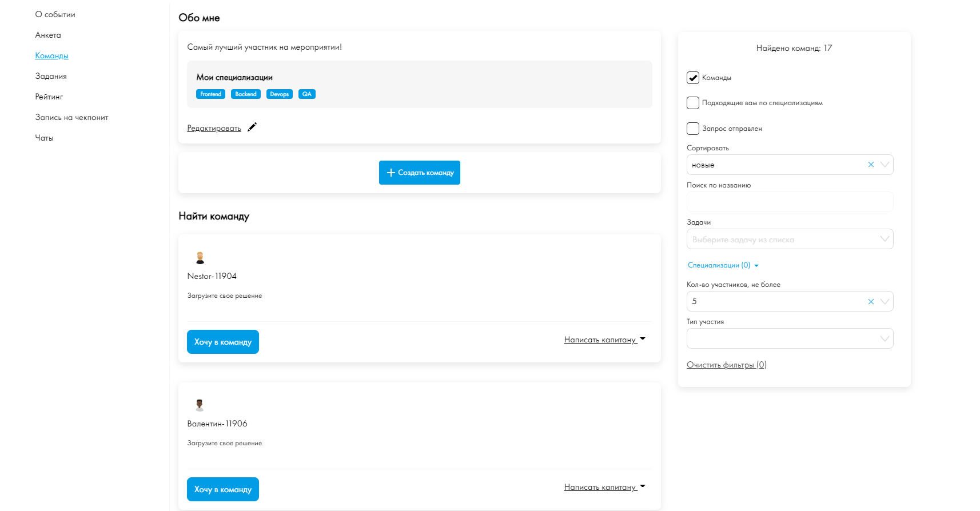Go to Задания in the sidebar

[51, 76]
